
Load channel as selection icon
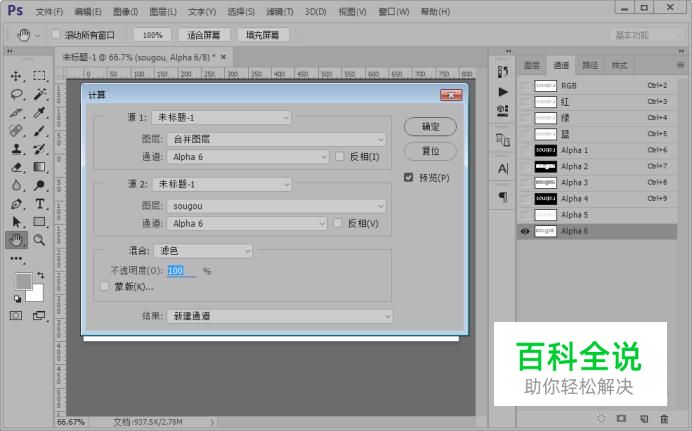point(601,418)
